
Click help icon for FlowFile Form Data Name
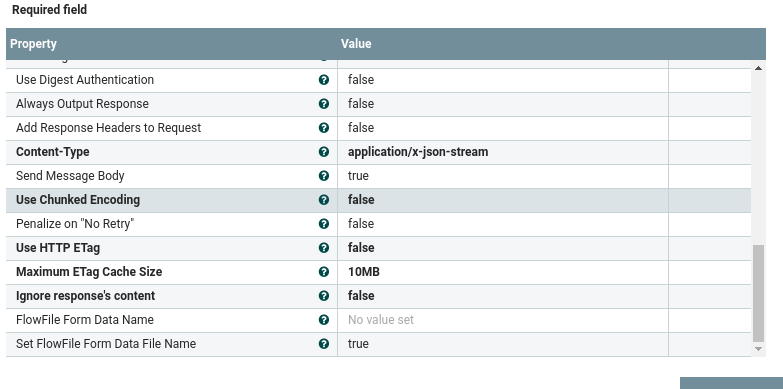point(324,320)
